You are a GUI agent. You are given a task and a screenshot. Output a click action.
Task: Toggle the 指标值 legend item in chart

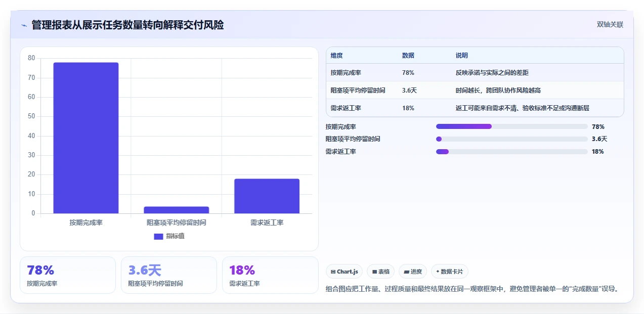pyautogui.click(x=169, y=236)
